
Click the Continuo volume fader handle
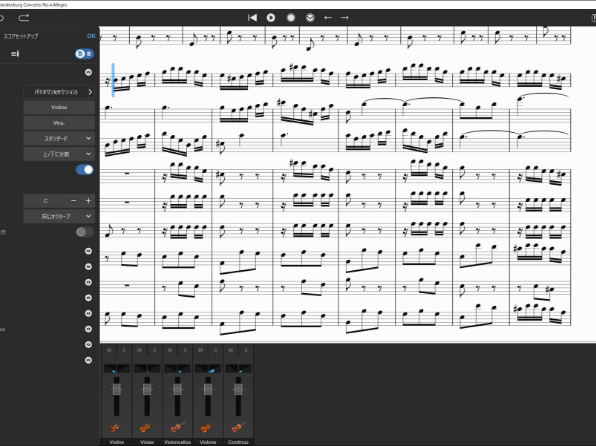pos(238,389)
